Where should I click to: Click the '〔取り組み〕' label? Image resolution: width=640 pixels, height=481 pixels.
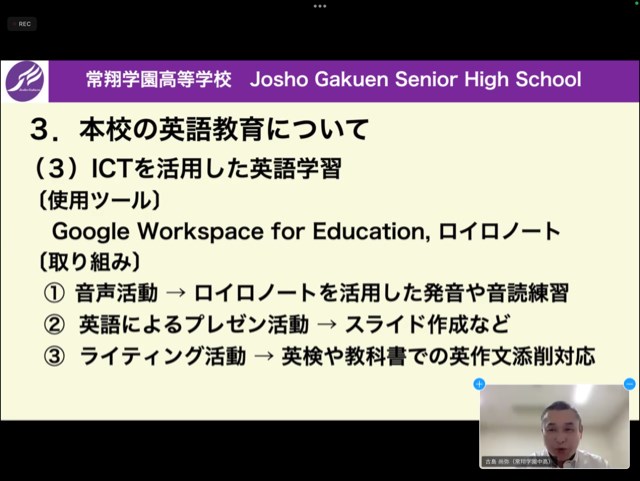(x=89, y=262)
